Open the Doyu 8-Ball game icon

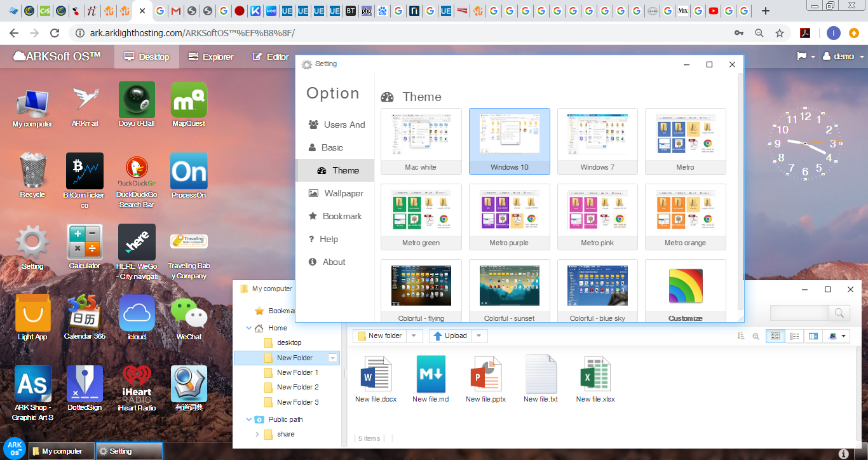coord(137,101)
